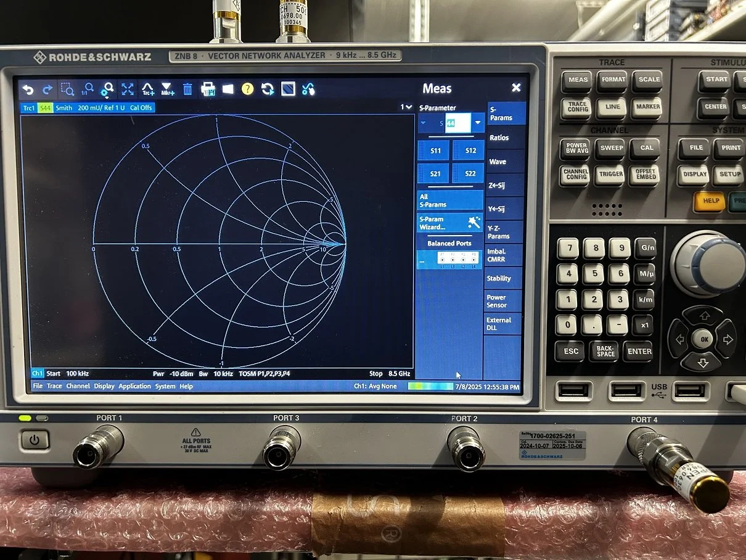Viewport: 746px width, 560px height.
Task: Click the down arrow right of S44 field
Action: point(477,123)
